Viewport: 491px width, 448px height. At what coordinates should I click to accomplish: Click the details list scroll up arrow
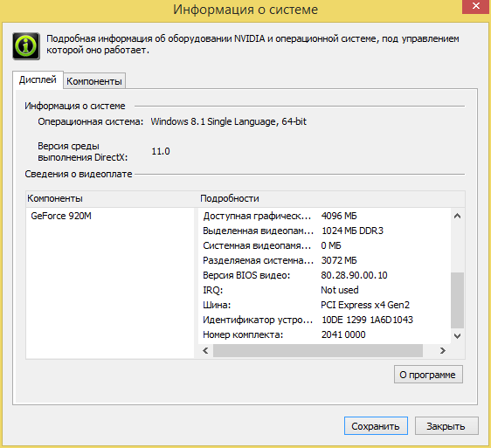[x=458, y=216]
